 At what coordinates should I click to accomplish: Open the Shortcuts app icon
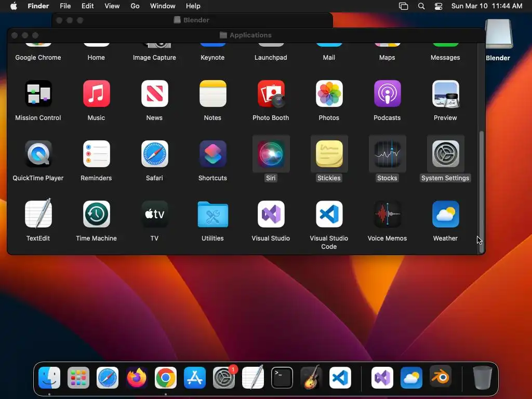coord(212,154)
